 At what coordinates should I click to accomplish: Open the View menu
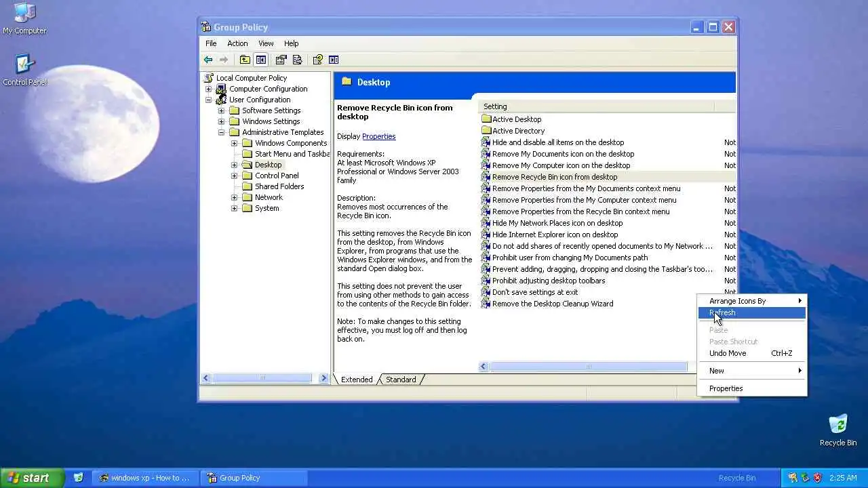266,43
